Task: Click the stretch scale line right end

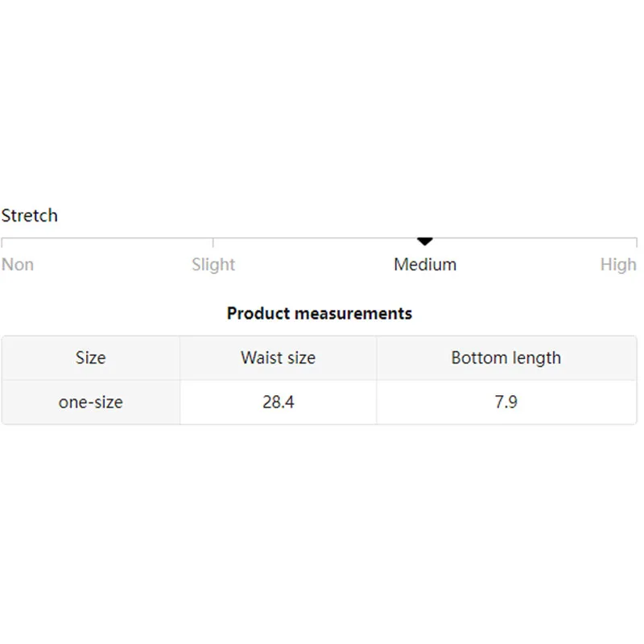Action: (x=636, y=239)
